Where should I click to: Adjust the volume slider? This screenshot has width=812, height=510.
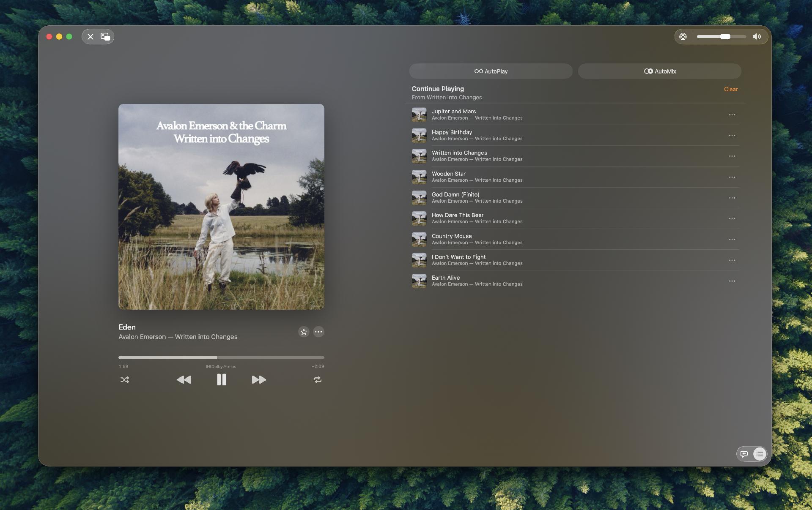[721, 37]
